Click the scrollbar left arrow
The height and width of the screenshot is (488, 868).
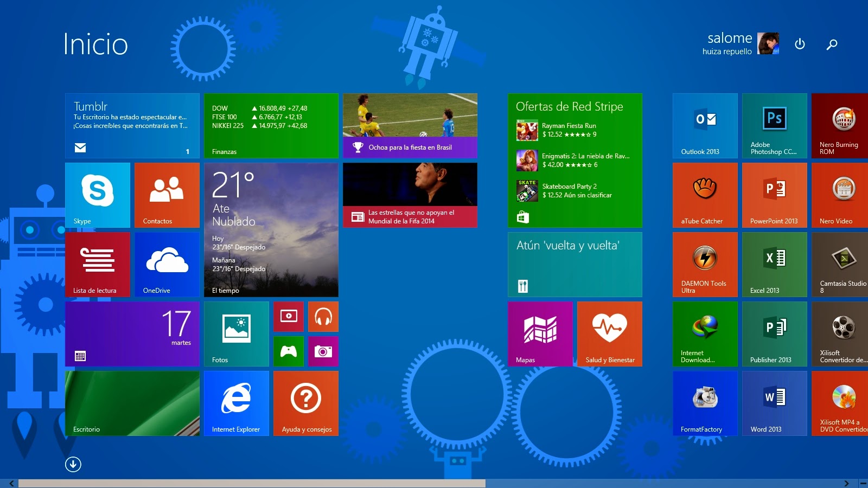coord(11,483)
